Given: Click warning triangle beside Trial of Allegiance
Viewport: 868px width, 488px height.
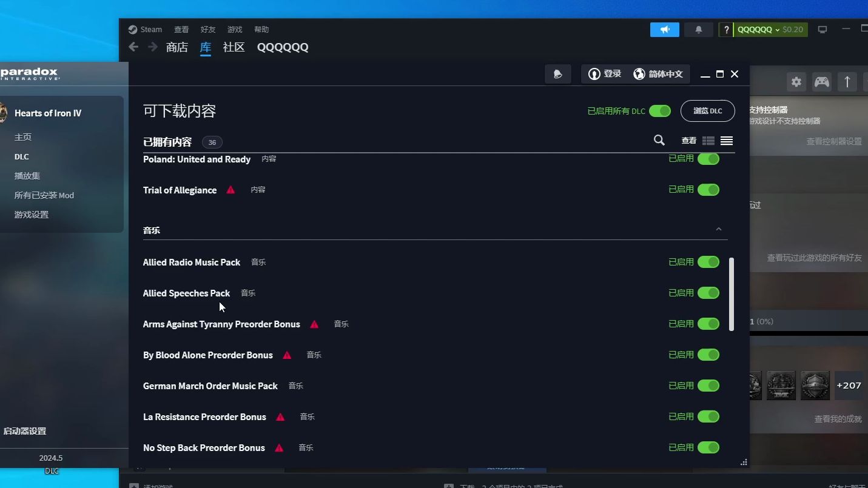Looking at the screenshot, I should (230, 190).
